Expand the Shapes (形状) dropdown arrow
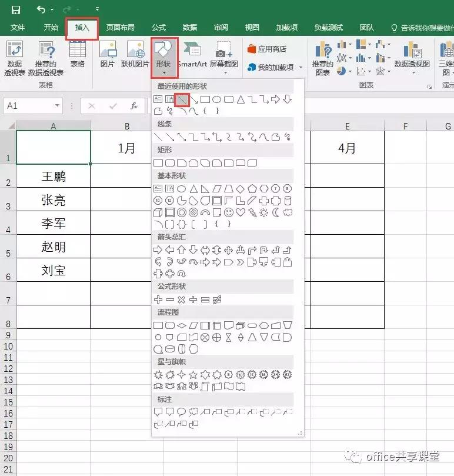The width and height of the screenshot is (454, 476). point(164,73)
